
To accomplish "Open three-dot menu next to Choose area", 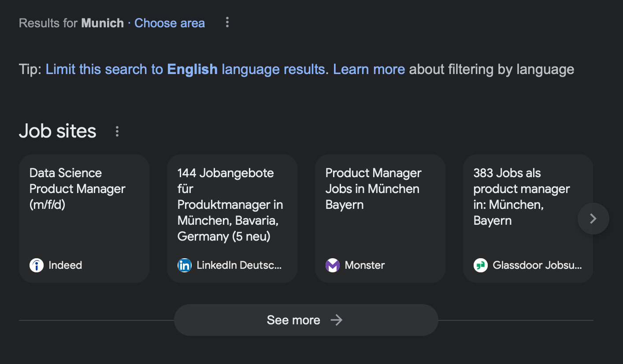I will coord(227,22).
